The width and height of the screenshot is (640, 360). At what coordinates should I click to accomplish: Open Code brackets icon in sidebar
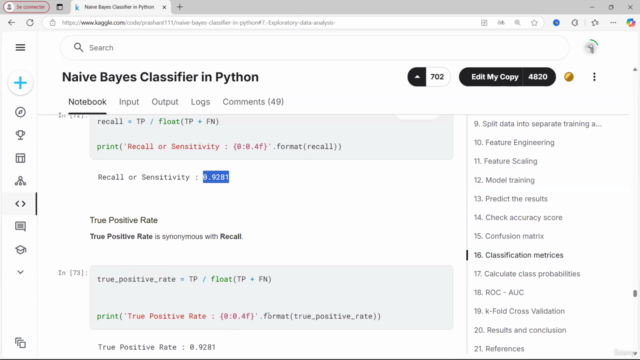20,204
